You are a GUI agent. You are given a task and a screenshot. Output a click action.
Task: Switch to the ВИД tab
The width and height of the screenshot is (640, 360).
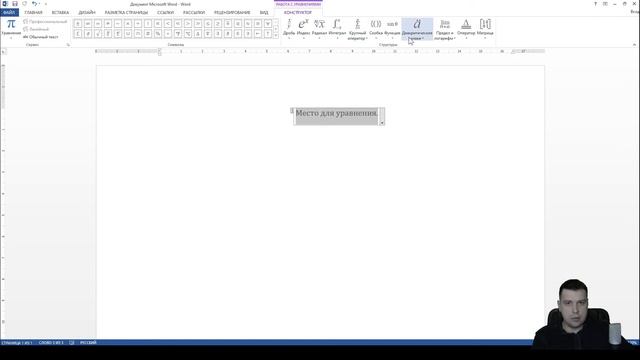point(264,13)
